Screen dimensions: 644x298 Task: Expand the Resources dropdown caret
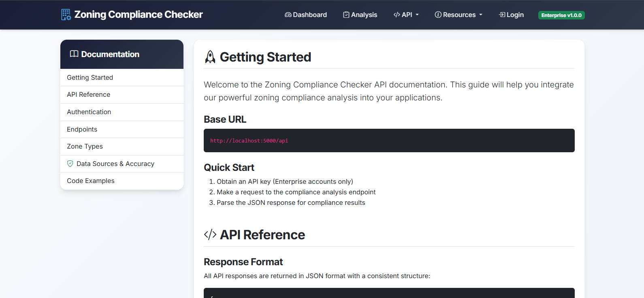coord(481,15)
